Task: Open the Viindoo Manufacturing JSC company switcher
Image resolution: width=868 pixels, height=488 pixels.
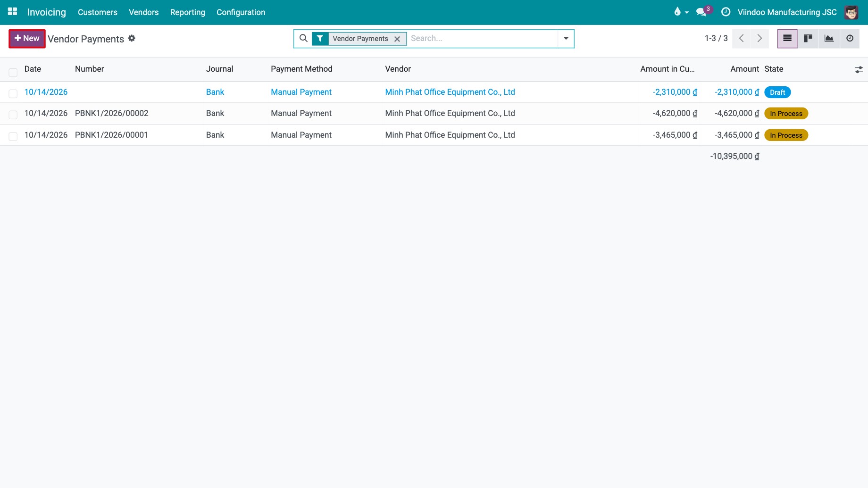Action: pyautogui.click(x=787, y=12)
